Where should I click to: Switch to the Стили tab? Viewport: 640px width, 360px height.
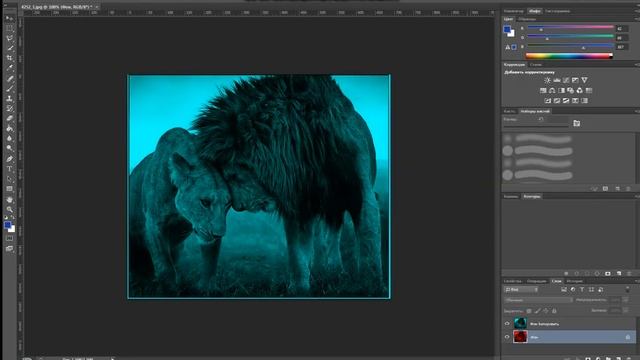pos(536,65)
